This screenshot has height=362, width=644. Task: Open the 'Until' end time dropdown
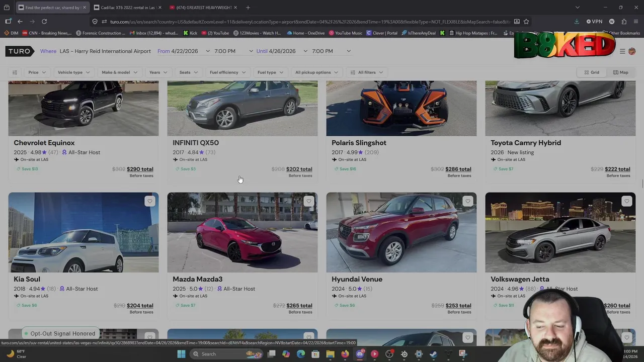point(331,51)
